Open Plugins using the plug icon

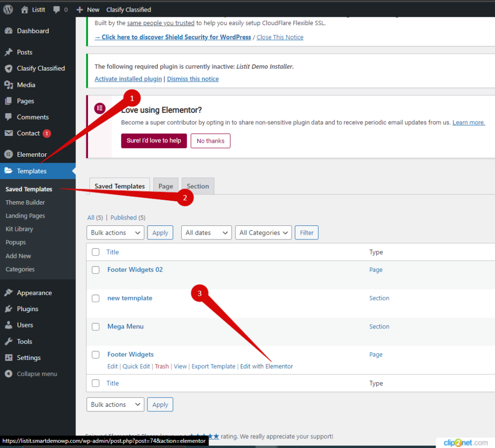pos(10,309)
